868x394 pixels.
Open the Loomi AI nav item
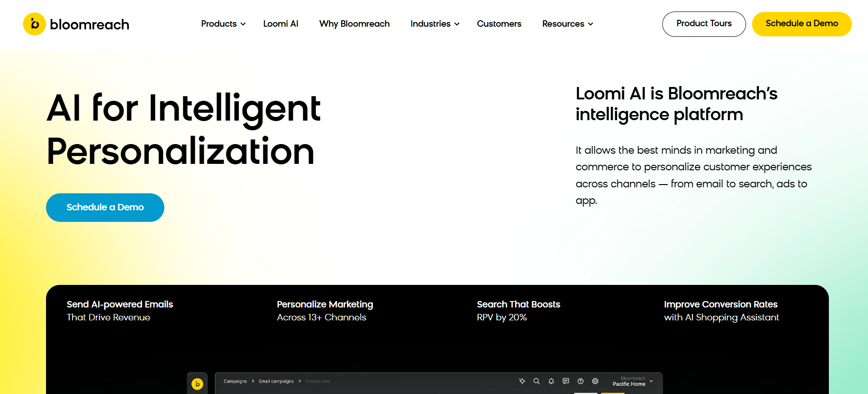pyautogui.click(x=281, y=24)
